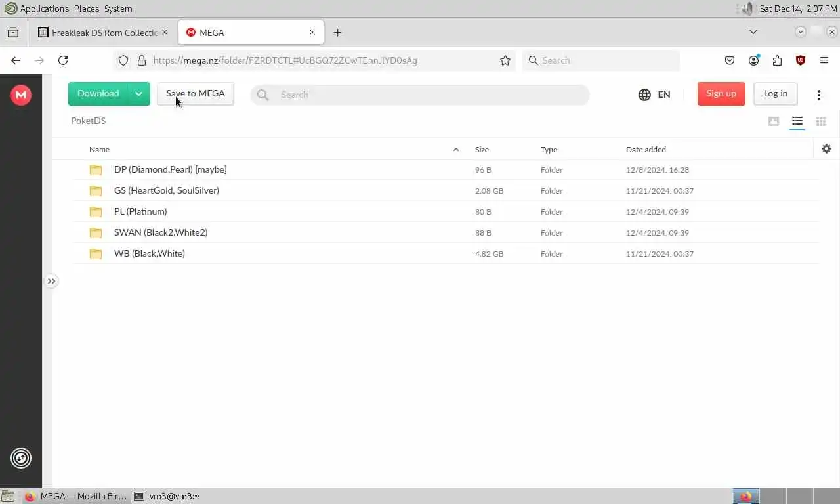Click the Log in button
Screen dimensions: 840x504
pyautogui.click(x=776, y=94)
